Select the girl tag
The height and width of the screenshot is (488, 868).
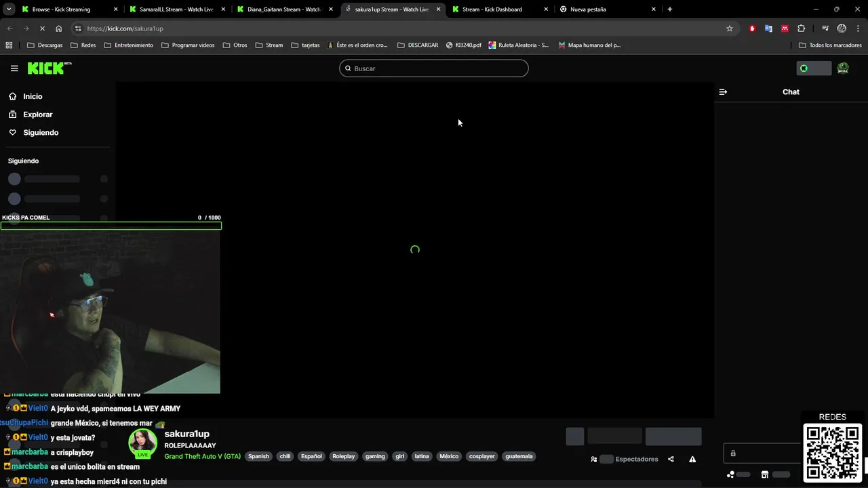(399, 456)
